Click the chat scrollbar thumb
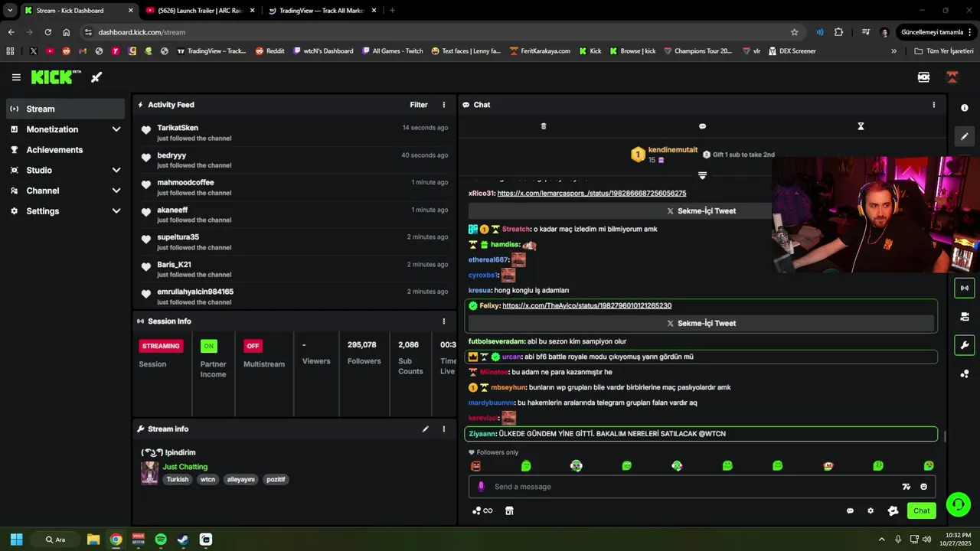The image size is (980, 551). [x=945, y=436]
